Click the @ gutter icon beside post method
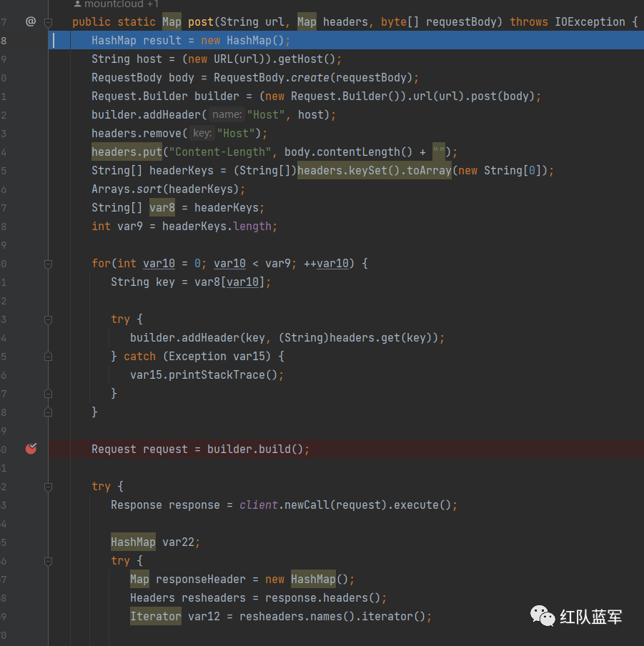Screen dimensions: 644x646 tap(31, 21)
